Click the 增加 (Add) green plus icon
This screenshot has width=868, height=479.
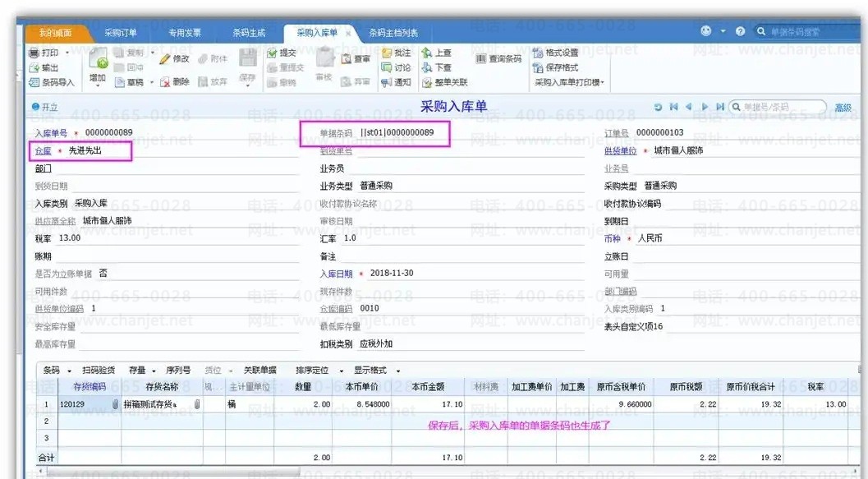[98, 60]
